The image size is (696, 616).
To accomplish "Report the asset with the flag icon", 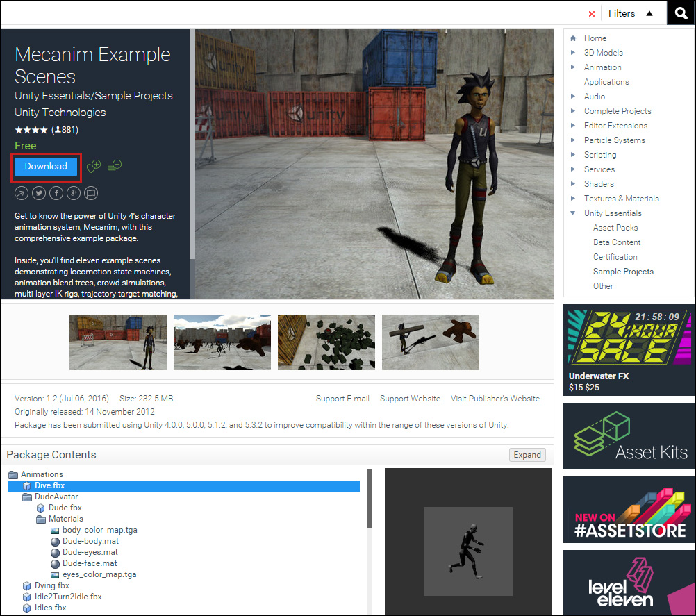I will pyautogui.click(x=90, y=192).
